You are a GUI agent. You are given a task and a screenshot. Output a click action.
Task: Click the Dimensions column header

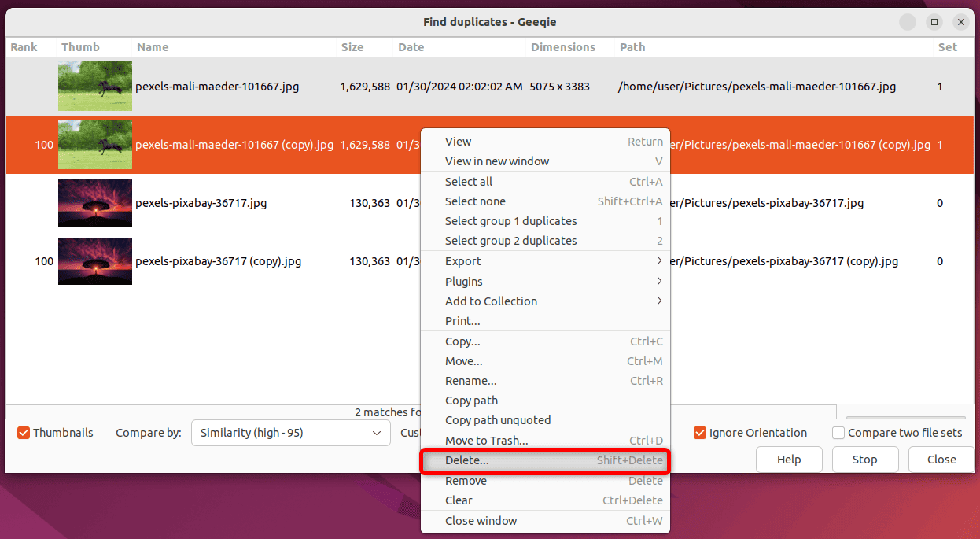[570, 47]
